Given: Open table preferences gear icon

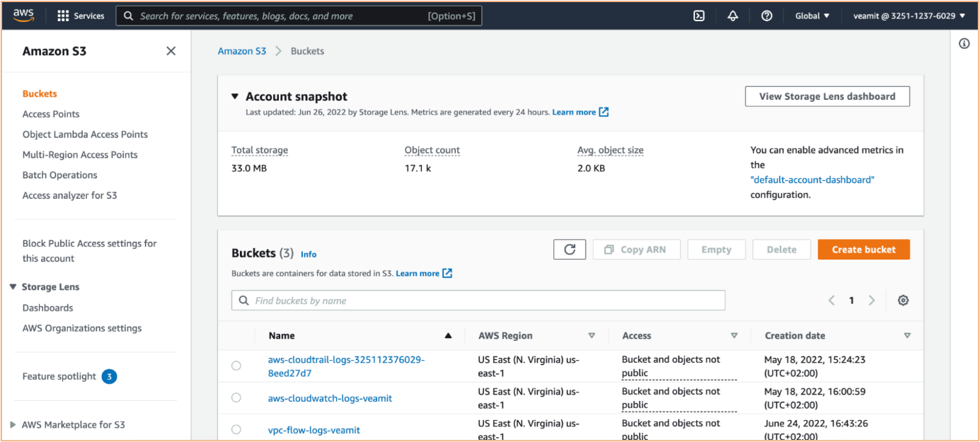Looking at the screenshot, I should pos(903,301).
